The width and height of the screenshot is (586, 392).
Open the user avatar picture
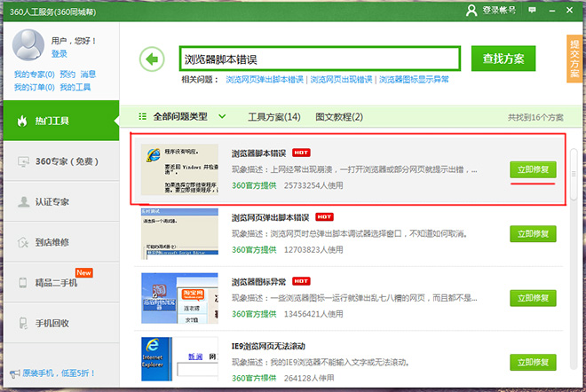click(x=28, y=45)
